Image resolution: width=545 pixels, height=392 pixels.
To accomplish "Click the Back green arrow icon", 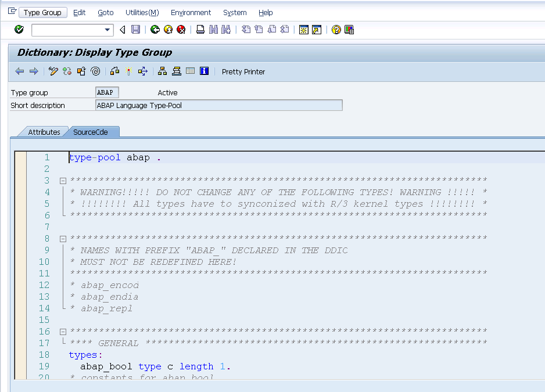I will click(156, 29).
